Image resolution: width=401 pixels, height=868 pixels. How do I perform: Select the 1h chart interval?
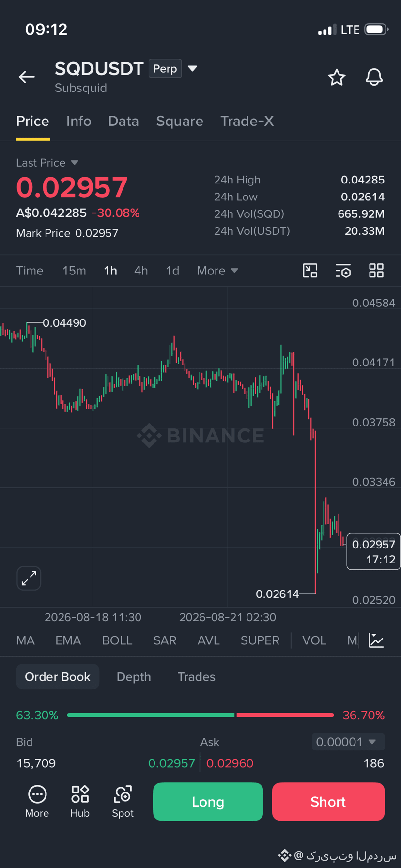click(110, 271)
